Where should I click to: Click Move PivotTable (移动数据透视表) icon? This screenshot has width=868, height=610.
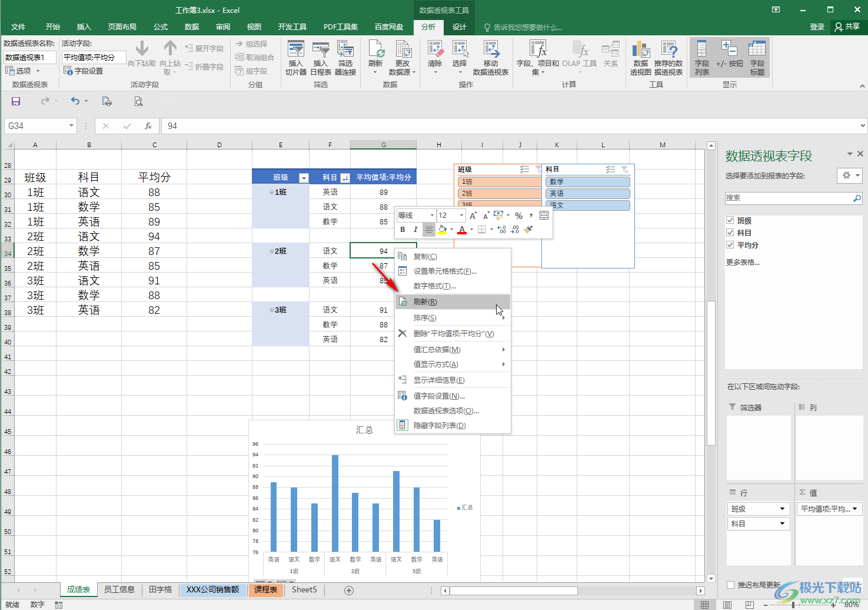(x=491, y=58)
